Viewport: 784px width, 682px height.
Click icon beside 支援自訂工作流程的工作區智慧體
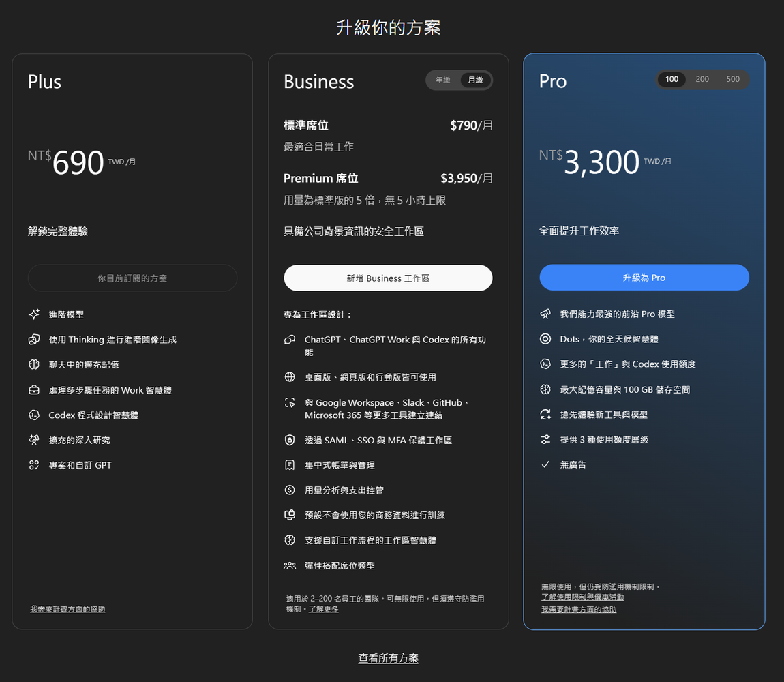point(290,540)
